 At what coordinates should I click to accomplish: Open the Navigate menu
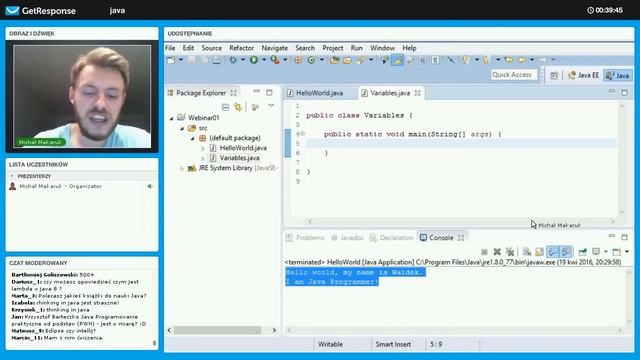pos(275,48)
